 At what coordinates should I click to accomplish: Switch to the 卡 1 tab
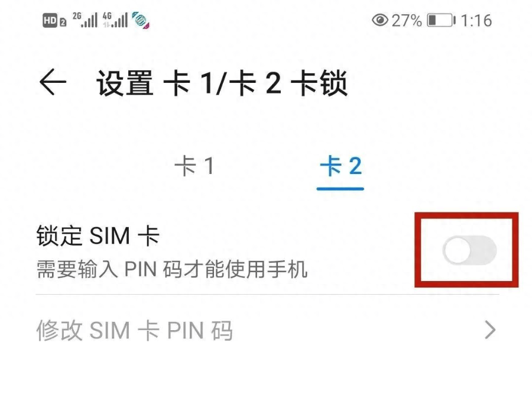coord(194,166)
